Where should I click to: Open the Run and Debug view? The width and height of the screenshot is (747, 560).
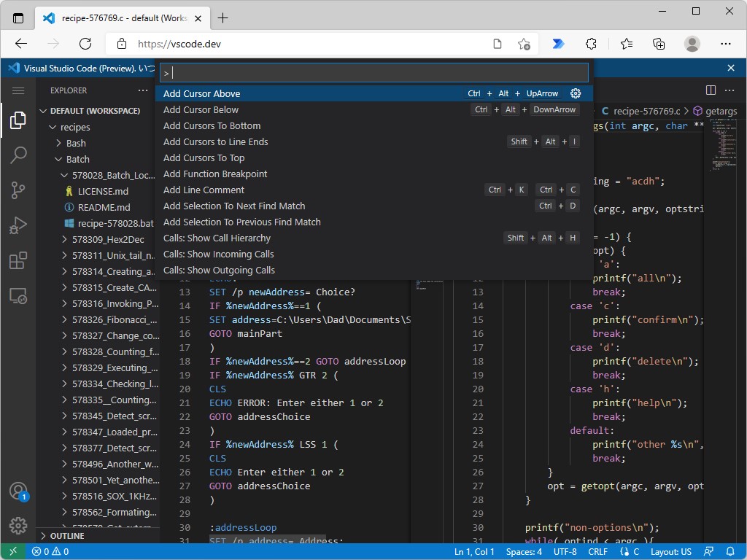click(18, 225)
